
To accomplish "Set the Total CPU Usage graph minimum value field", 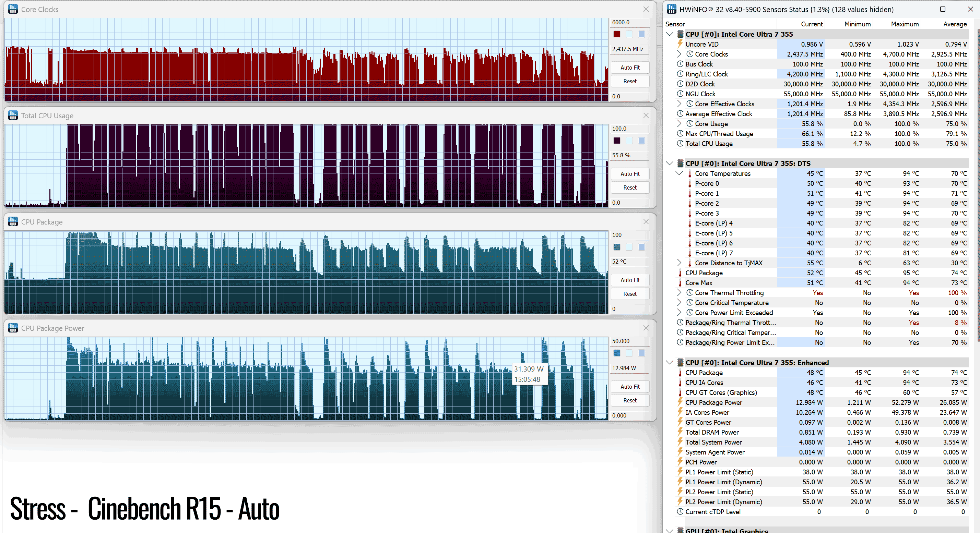I will [x=630, y=203].
